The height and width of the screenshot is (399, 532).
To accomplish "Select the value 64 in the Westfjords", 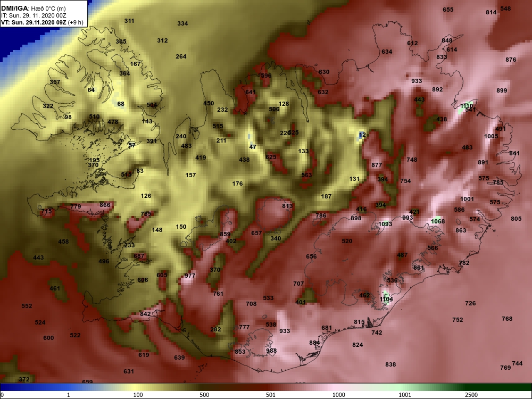I will click(91, 90).
